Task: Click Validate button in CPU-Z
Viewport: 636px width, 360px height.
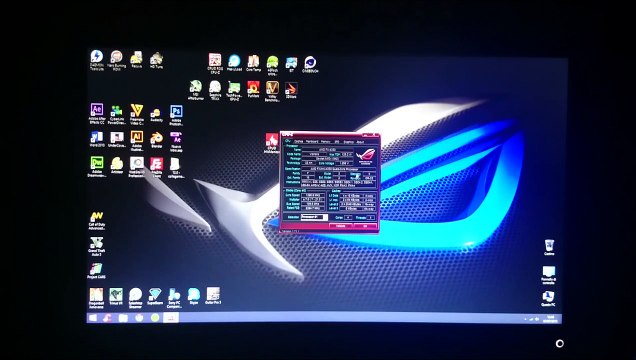Action: (x=340, y=226)
